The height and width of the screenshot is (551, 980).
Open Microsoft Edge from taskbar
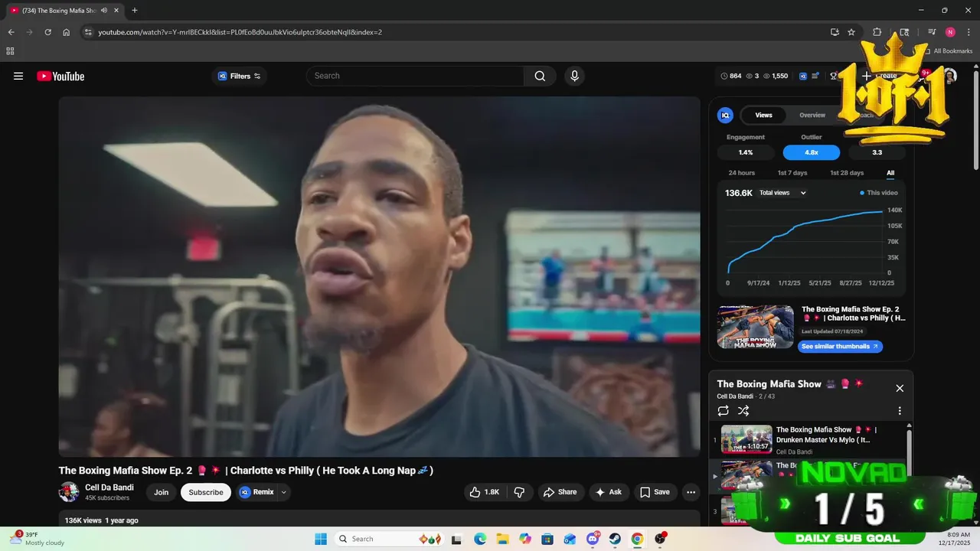click(x=480, y=539)
